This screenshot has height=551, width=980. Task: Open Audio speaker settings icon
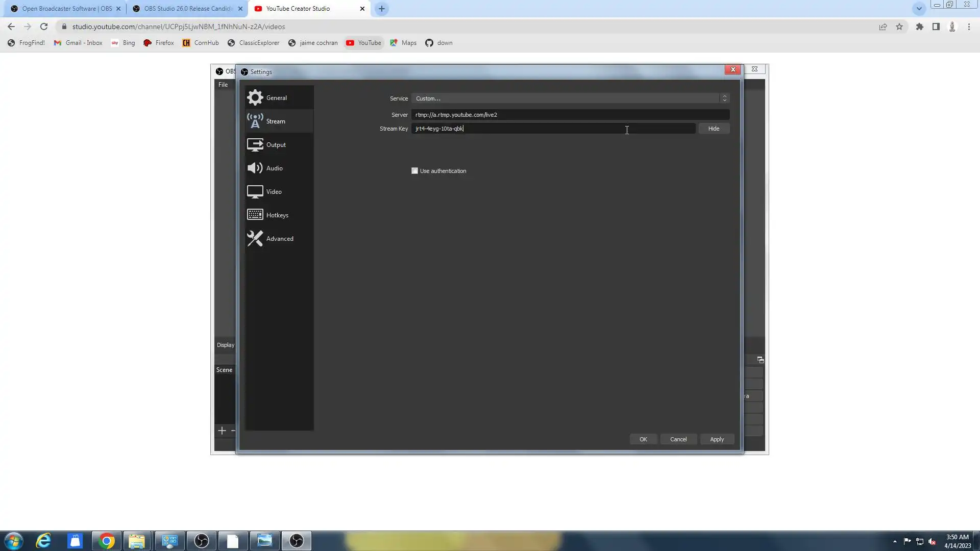[x=255, y=168]
